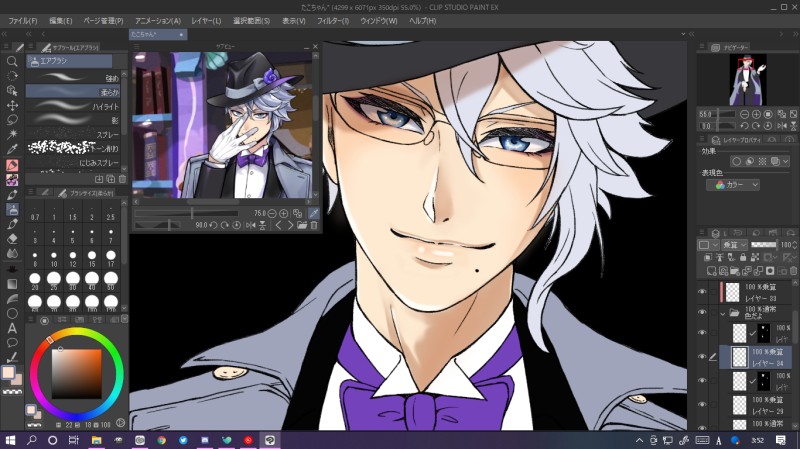Open the Sub View panel hamburger menu
This screenshot has height=449, width=800.
pos(137,46)
